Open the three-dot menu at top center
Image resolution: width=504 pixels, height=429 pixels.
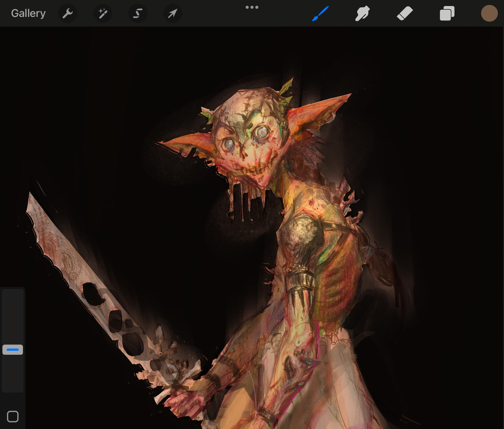[x=252, y=7]
